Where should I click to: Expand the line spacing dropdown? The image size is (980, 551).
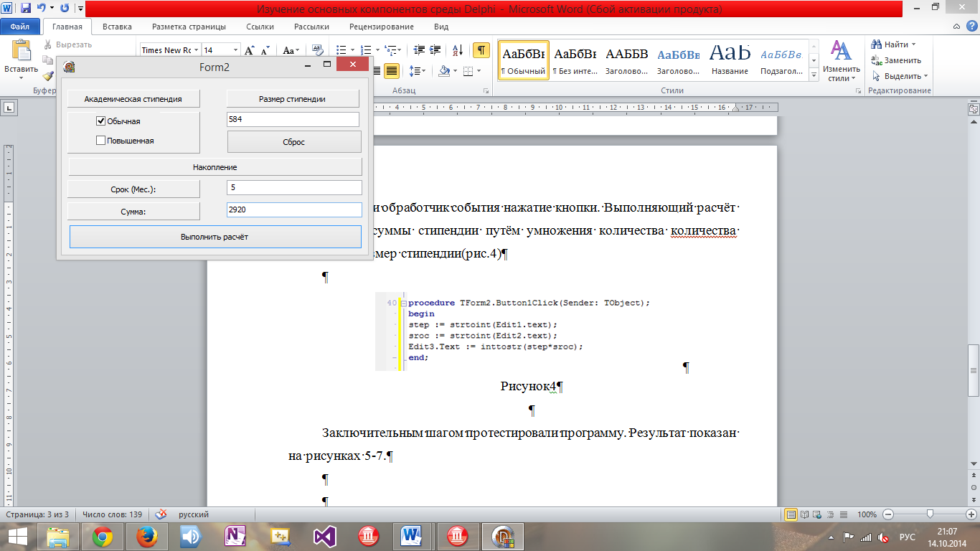418,70
